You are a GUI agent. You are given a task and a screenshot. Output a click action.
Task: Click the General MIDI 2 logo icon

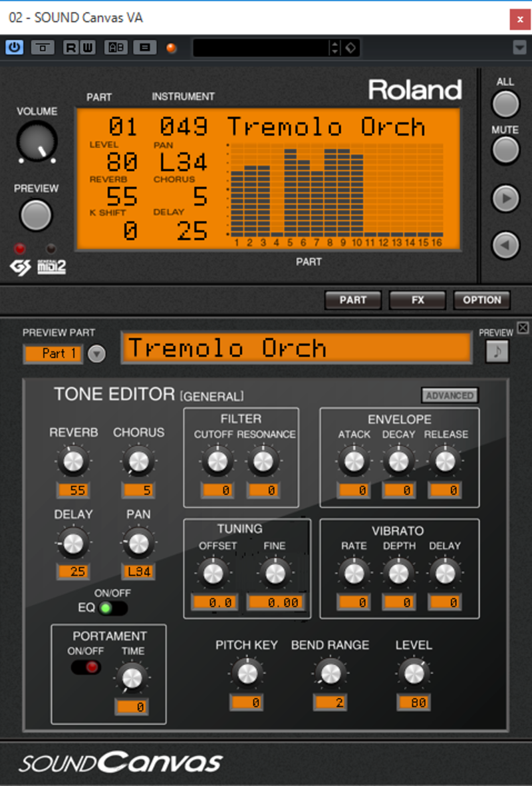pos(52,267)
